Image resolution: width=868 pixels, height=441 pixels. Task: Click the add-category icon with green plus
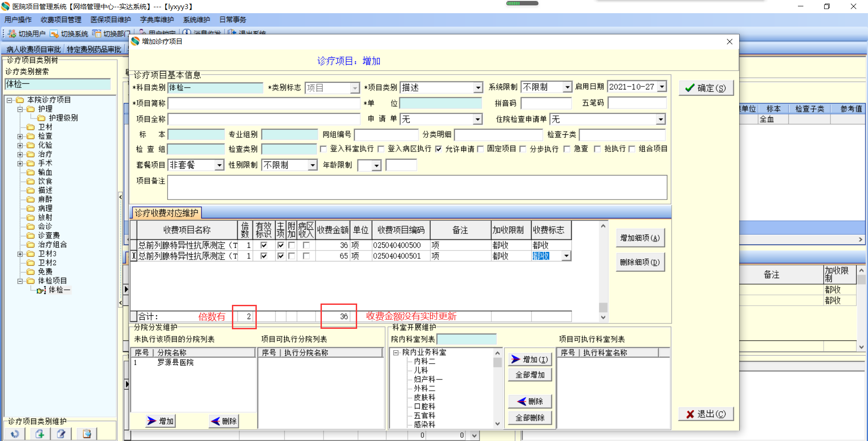tap(40, 434)
